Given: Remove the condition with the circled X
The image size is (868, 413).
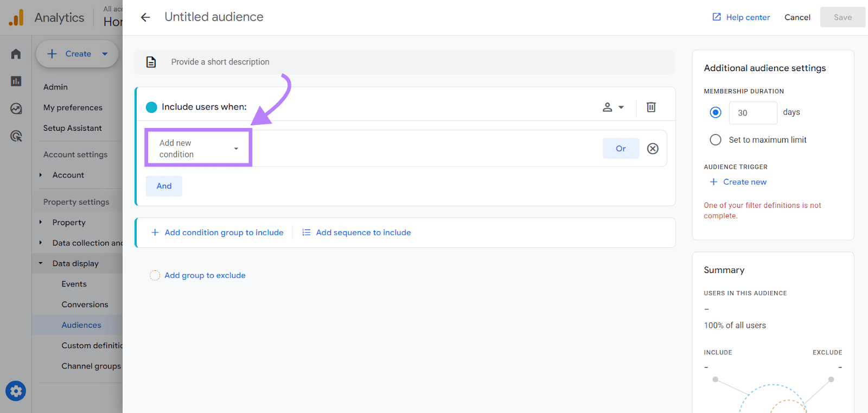Looking at the screenshot, I should click(653, 149).
